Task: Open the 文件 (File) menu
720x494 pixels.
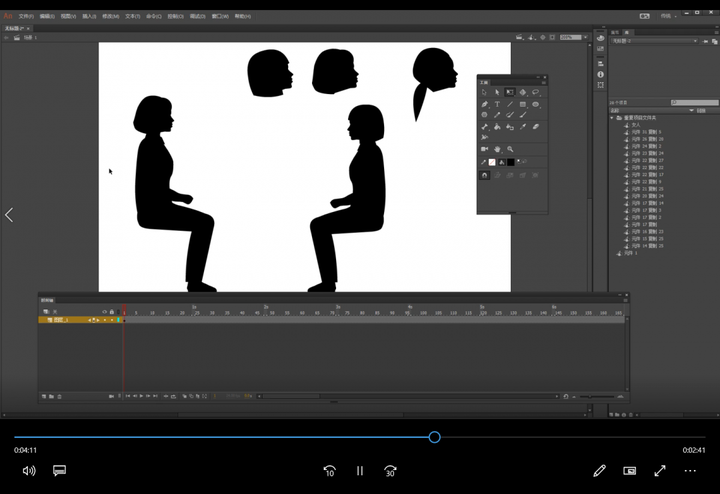Action: point(26,16)
